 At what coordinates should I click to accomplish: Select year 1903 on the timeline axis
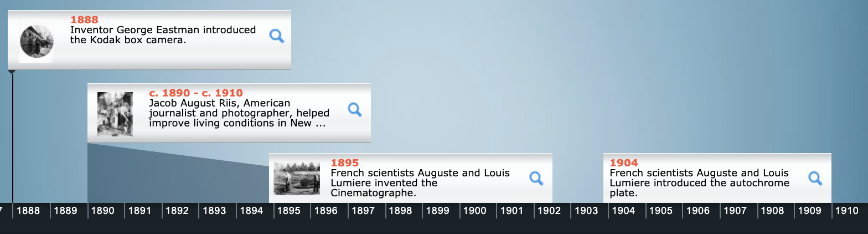tap(586, 211)
